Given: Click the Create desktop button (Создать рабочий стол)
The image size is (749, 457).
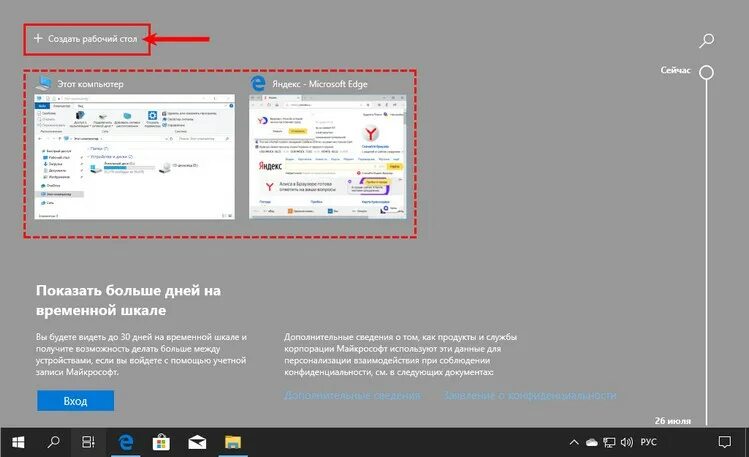Looking at the screenshot, I should (86, 39).
